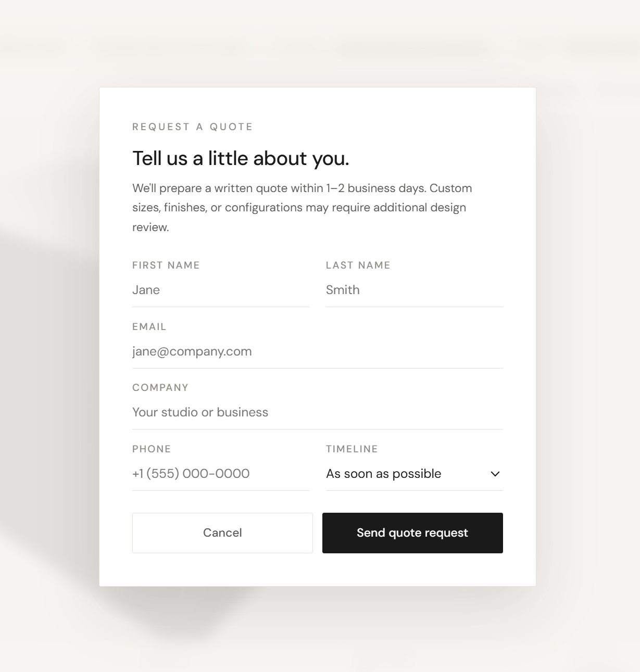Click the 'Tell us a little about you.' heading
This screenshot has width=640, height=672.
pyautogui.click(x=241, y=158)
